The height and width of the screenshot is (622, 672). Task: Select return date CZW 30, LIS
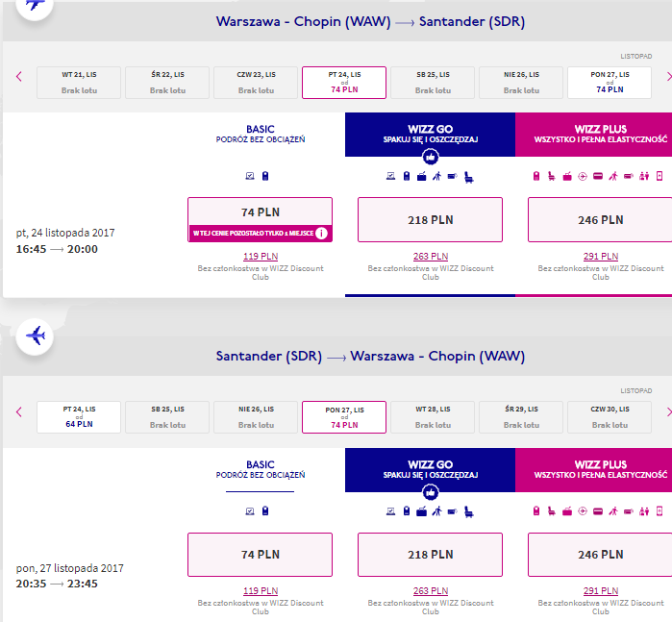tap(610, 417)
